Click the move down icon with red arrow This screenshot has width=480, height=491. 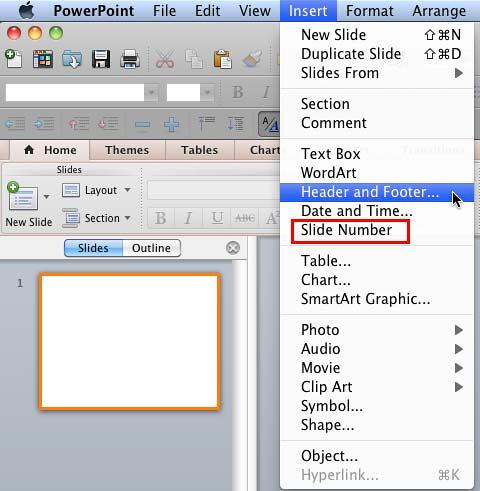pos(109,124)
